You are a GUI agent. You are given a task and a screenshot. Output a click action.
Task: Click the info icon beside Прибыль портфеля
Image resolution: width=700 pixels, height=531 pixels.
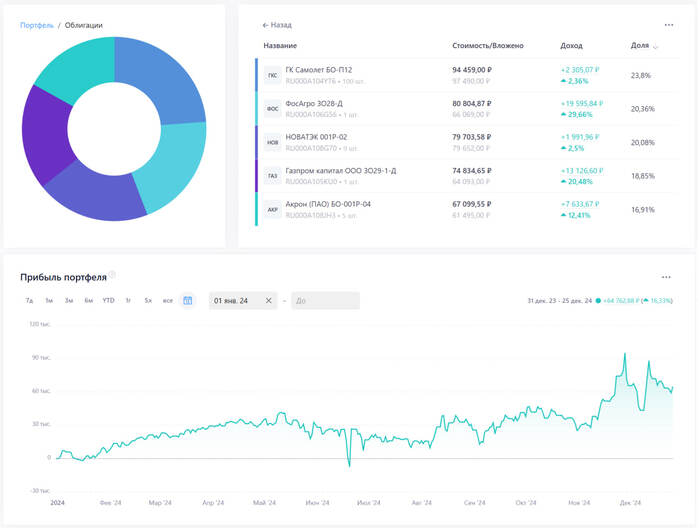113,276
